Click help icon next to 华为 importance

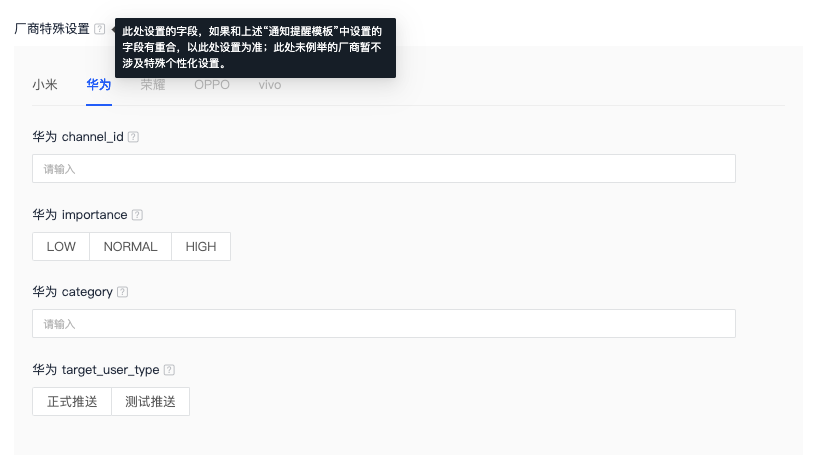point(137,215)
